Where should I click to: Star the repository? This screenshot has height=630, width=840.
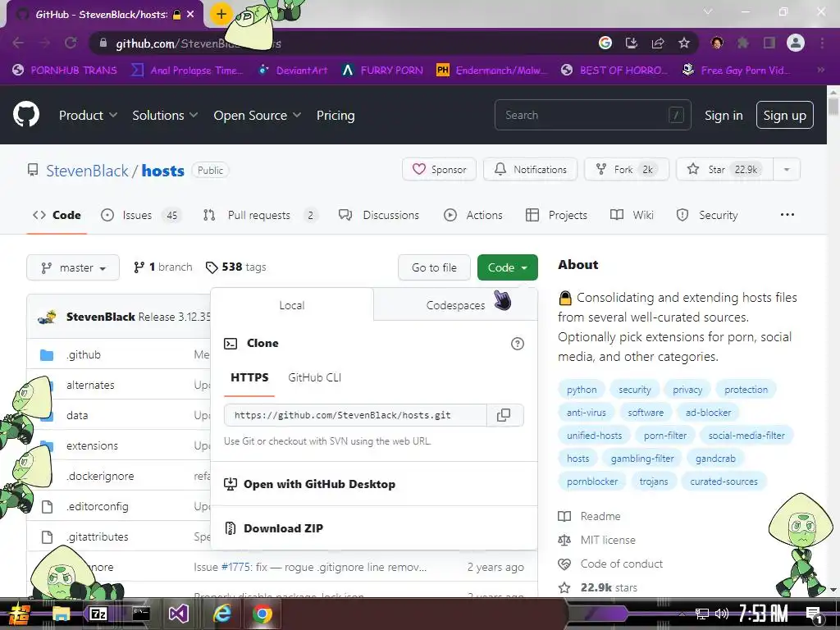pos(725,169)
